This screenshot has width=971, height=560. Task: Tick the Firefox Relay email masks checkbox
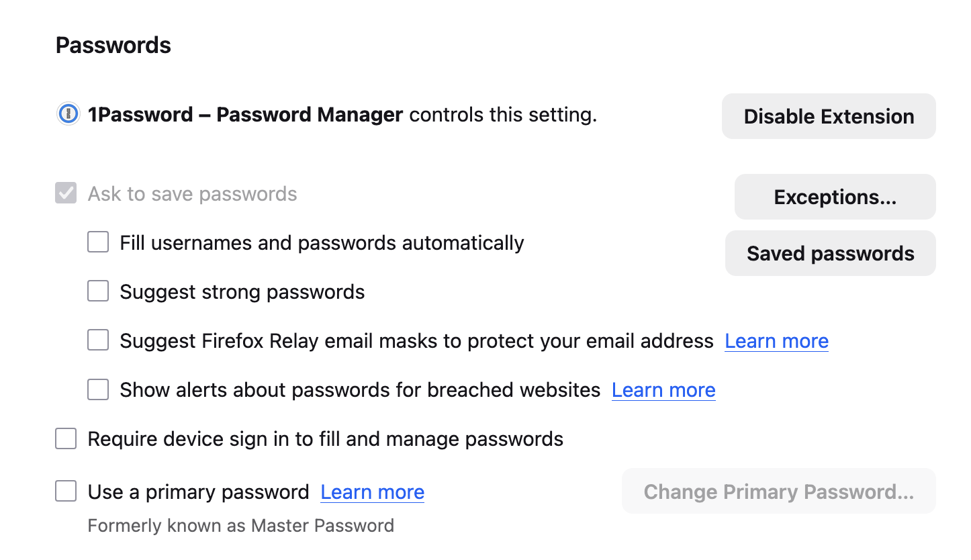(x=98, y=340)
